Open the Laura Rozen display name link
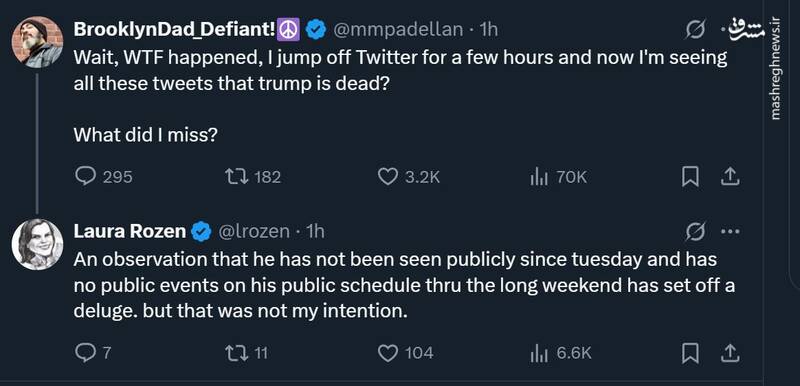Viewport: 800px width, 386px height. point(130,231)
